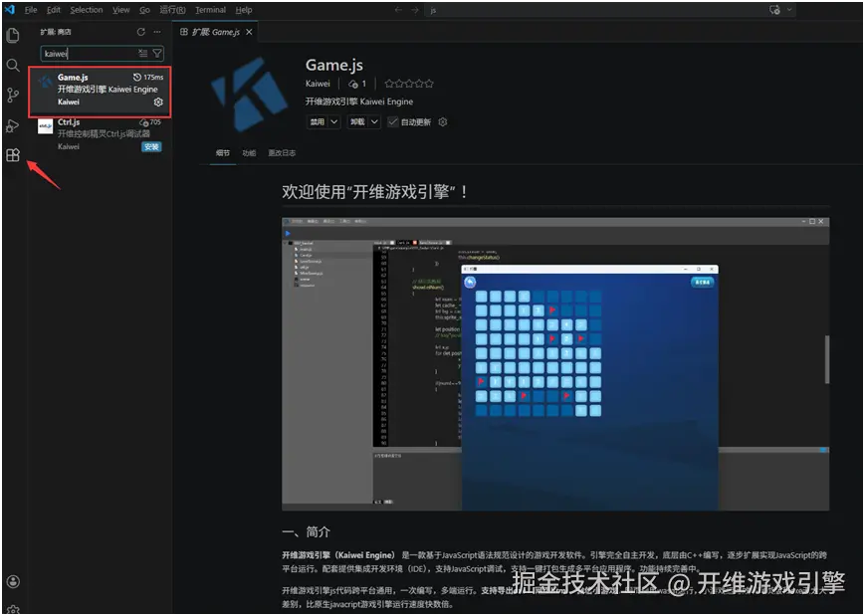Click the VS Code logo icon
The image size is (865, 616).
tap(9, 9)
